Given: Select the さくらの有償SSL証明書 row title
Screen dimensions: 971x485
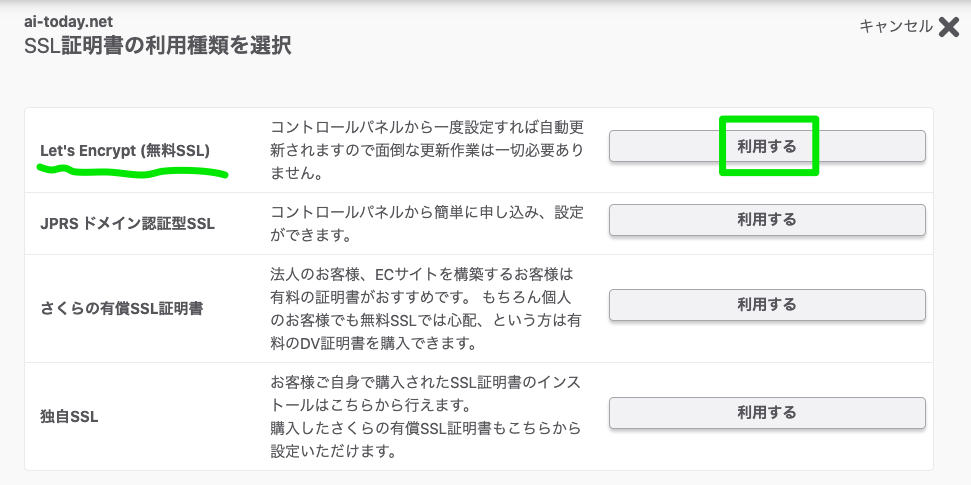Looking at the screenshot, I should [121, 308].
